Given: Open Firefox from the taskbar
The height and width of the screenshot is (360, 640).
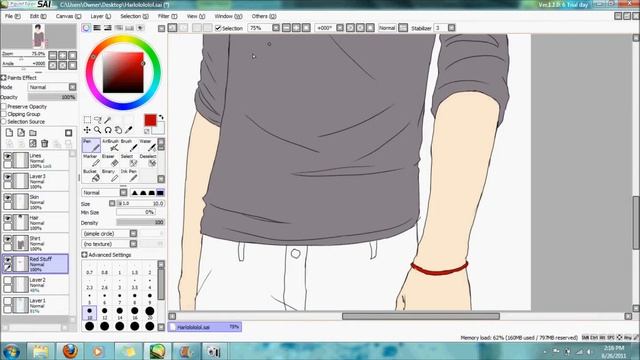Looking at the screenshot, I should [70, 351].
